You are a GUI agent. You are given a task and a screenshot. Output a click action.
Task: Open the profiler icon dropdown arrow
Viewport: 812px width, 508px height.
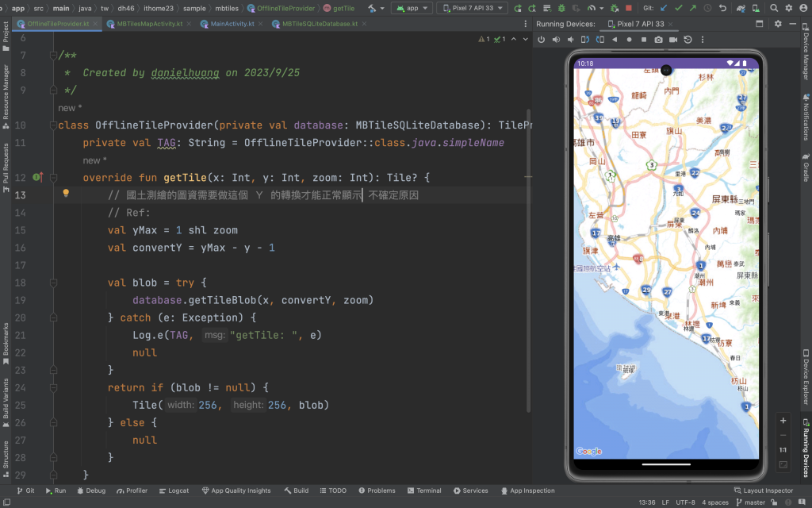(x=601, y=8)
